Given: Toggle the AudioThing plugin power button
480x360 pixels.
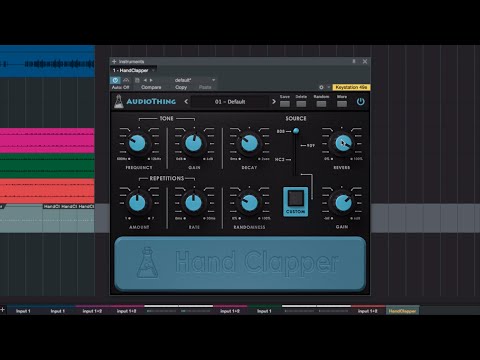Looking at the screenshot, I should point(360,102).
